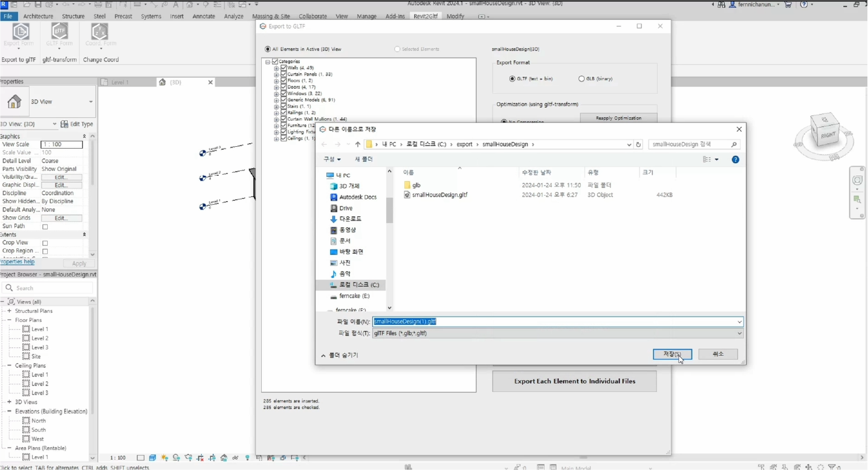Select 로컬 디스크 (C:) in navigation pane
The width and height of the screenshot is (868, 470).
tap(358, 285)
